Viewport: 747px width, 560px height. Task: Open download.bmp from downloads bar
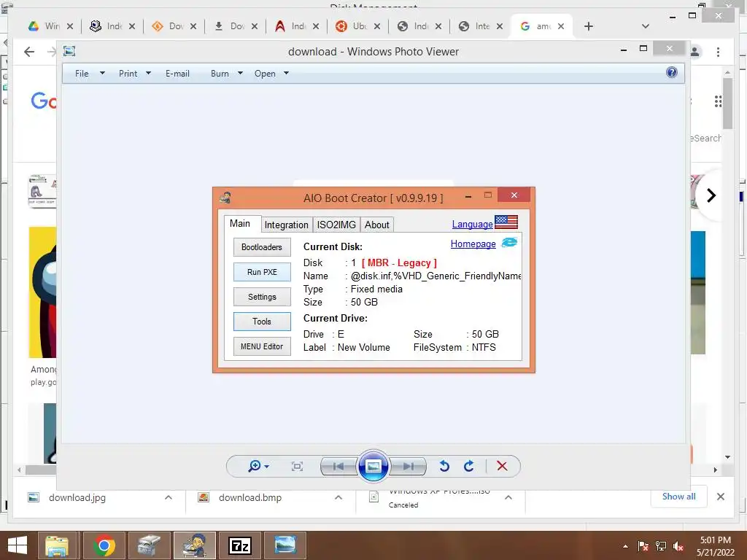250,497
